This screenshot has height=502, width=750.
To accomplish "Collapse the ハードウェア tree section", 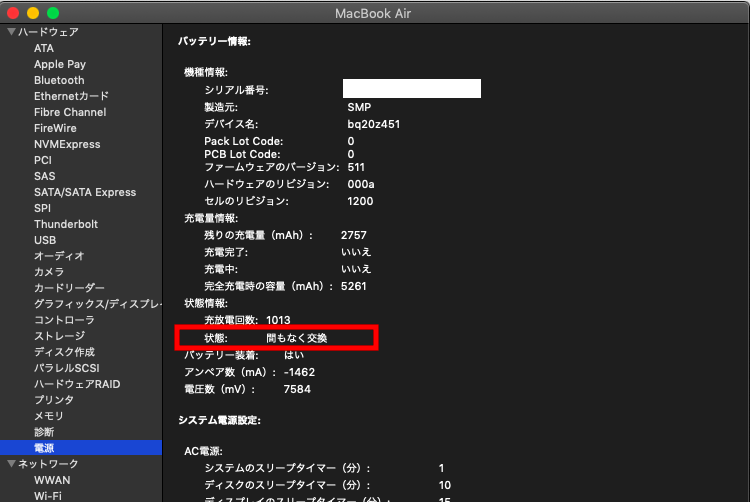I will coord(12,32).
